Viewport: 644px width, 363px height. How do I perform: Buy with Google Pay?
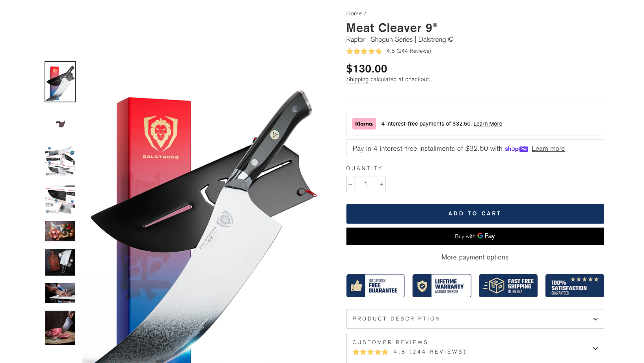pyautogui.click(x=475, y=236)
